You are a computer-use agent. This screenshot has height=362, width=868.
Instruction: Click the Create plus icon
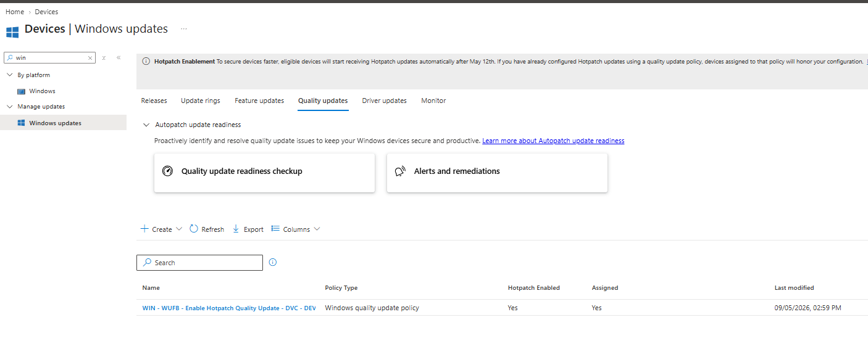coord(144,229)
